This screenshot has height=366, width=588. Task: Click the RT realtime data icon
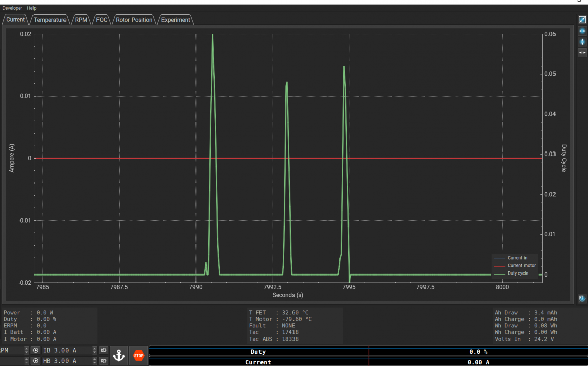(582, 299)
